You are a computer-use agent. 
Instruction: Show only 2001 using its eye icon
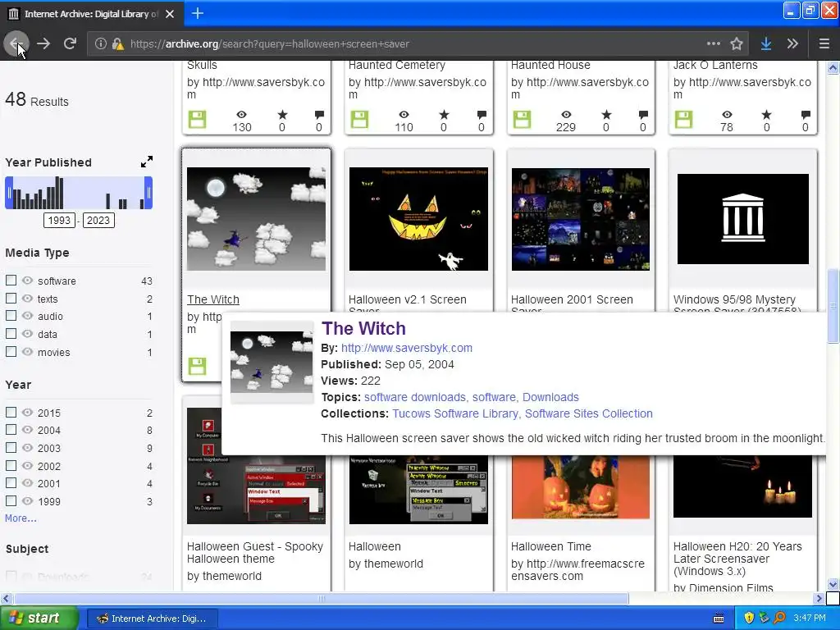click(27, 483)
